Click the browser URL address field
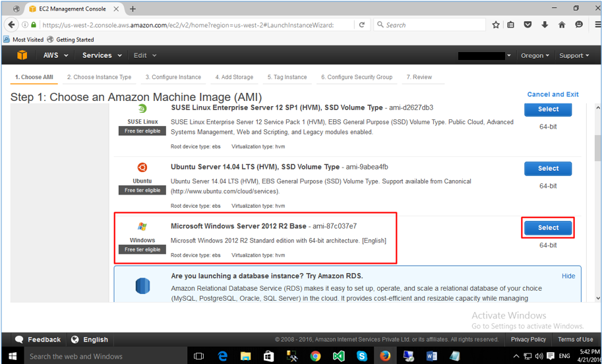The height and width of the screenshot is (364, 602). tap(196, 25)
